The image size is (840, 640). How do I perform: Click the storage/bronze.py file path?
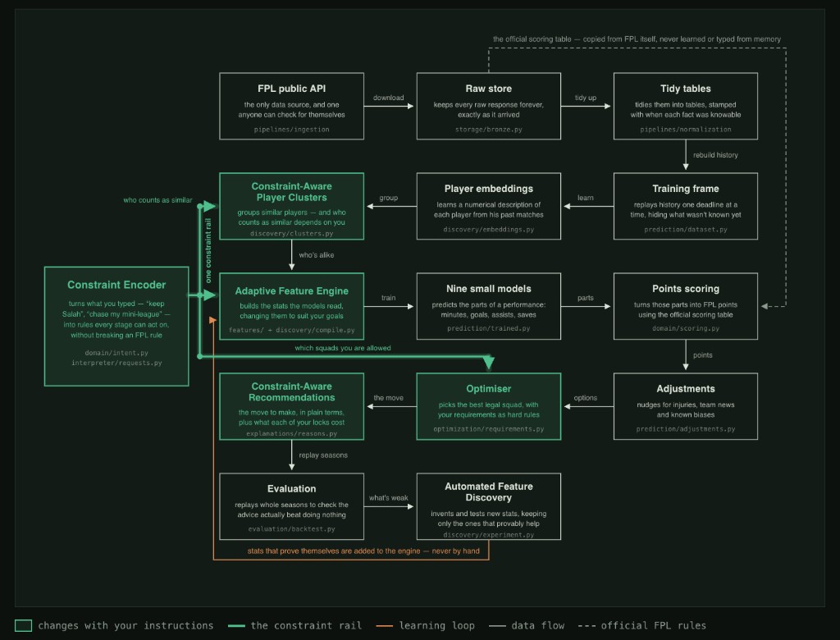click(489, 129)
